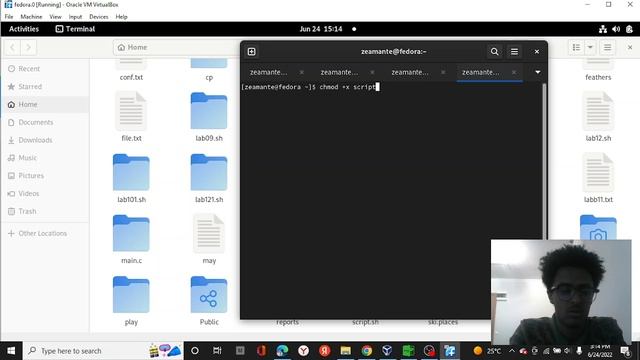Select the fourth active zeamante terminal tab
This screenshot has height=360, width=640.
[x=481, y=72]
